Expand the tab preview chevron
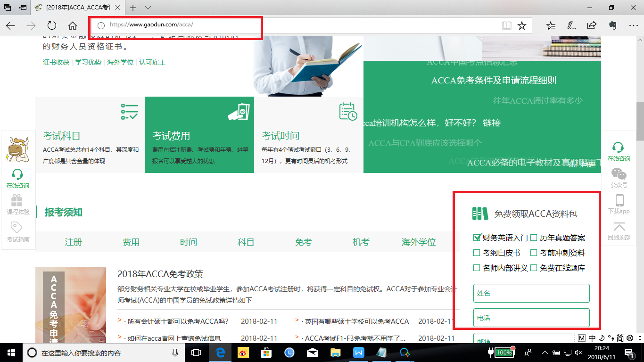This screenshot has width=644, height=362. click(148, 8)
